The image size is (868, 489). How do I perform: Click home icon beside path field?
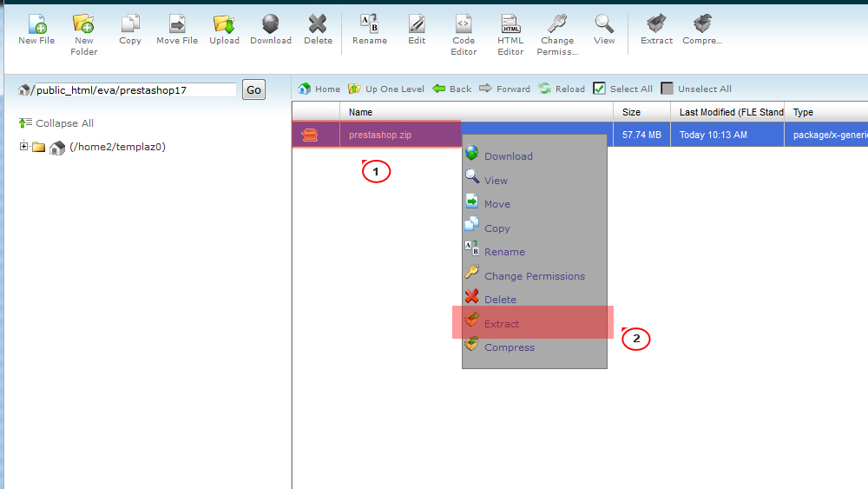tap(23, 89)
